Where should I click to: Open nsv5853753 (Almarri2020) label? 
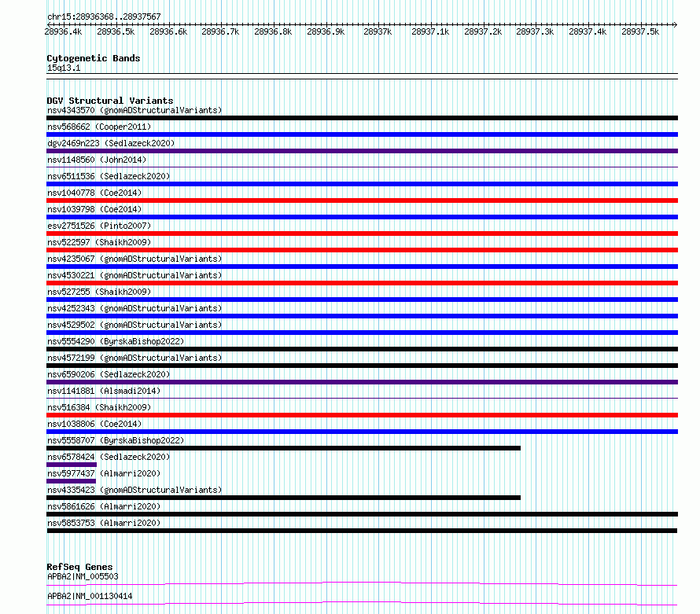point(104,523)
